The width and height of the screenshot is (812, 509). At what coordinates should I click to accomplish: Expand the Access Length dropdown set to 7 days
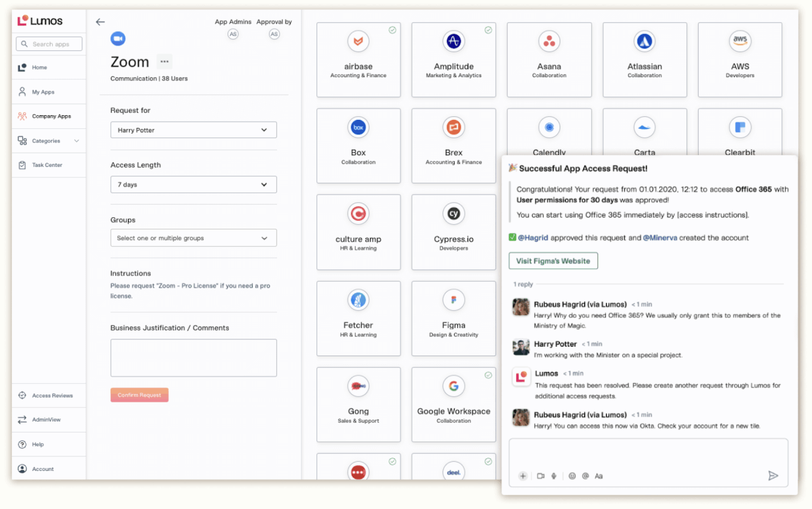tap(193, 184)
